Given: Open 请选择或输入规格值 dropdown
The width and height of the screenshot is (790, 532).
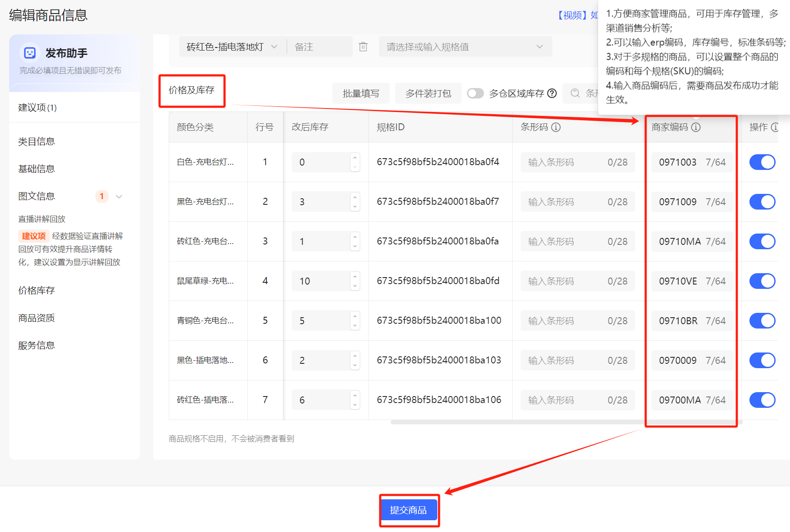Looking at the screenshot, I should (465, 47).
